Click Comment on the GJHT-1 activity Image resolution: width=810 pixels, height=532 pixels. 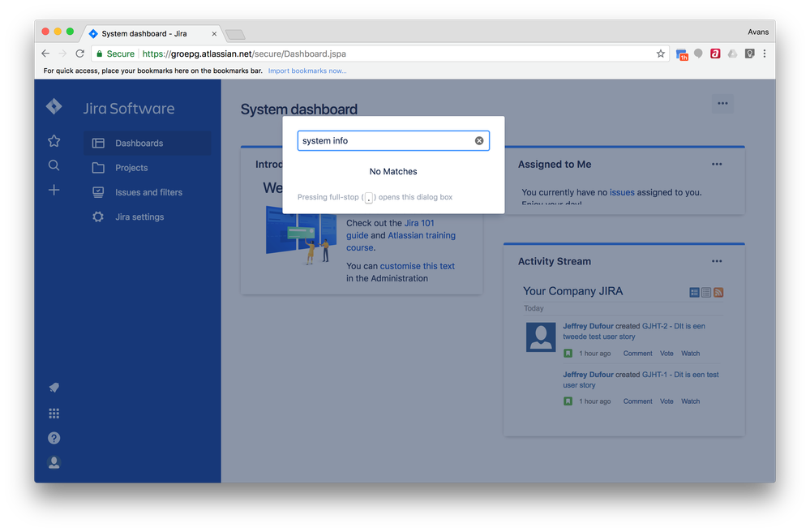637,401
